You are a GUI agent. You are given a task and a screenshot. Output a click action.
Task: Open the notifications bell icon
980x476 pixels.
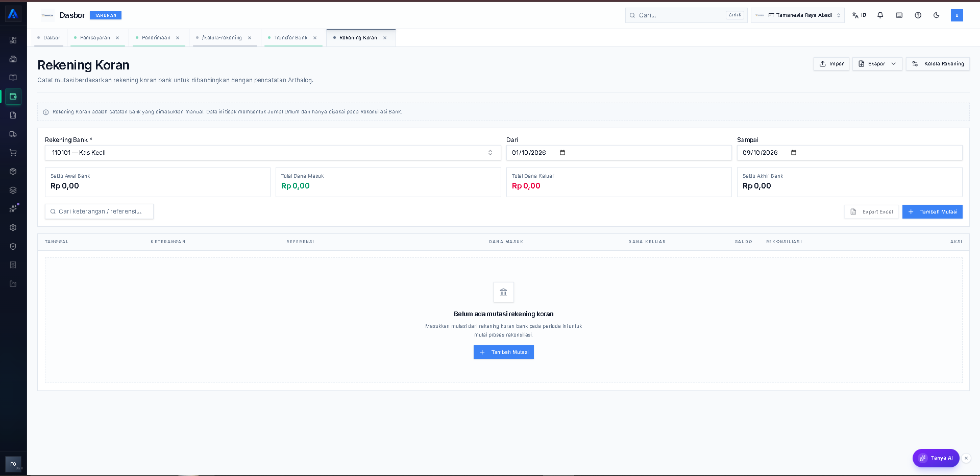880,15
